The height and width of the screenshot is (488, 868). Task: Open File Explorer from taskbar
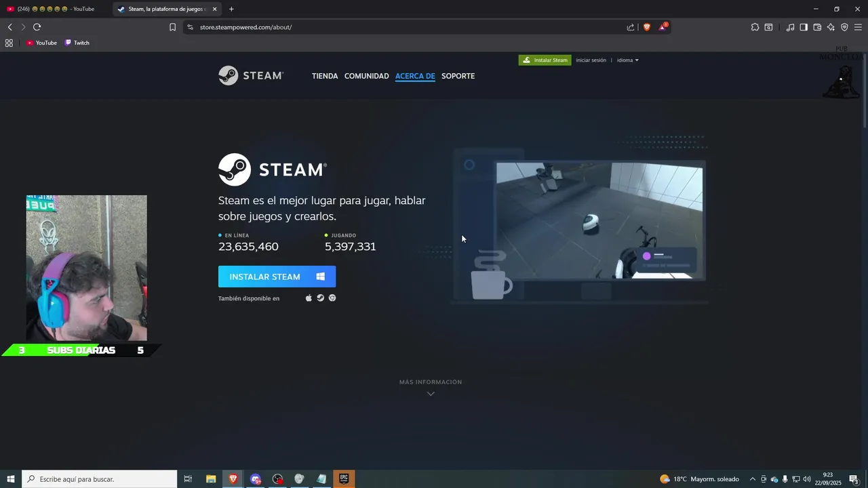211,479
